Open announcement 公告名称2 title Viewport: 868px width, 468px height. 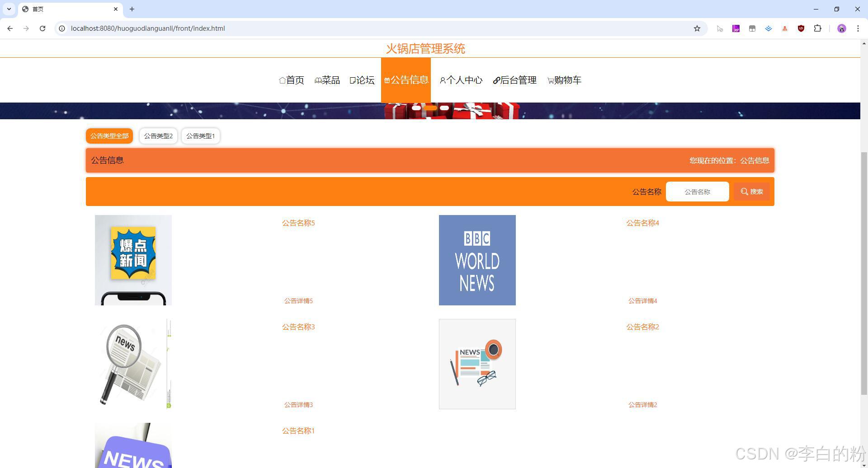(x=642, y=327)
